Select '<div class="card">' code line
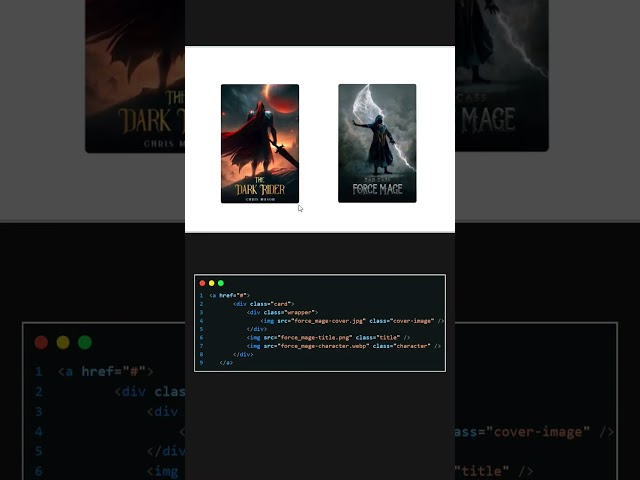The height and width of the screenshot is (480, 640). tap(264, 304)
